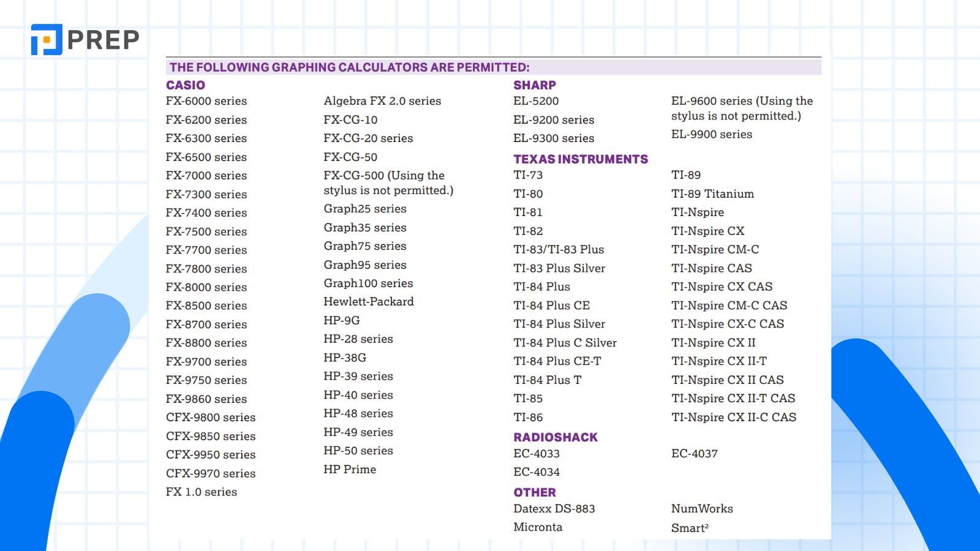
Task: Select 'FX-CG-20 series' entry
Action: (x=368, y=138)
